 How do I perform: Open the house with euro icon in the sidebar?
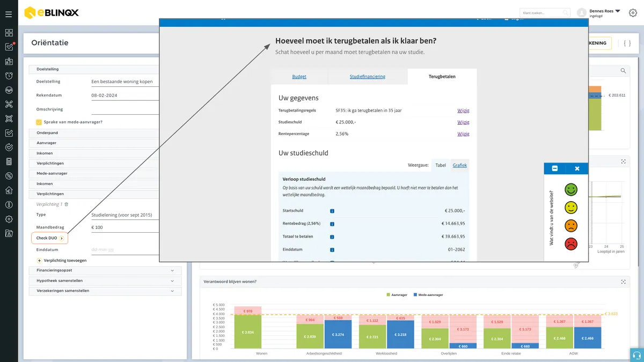(9, 190)
